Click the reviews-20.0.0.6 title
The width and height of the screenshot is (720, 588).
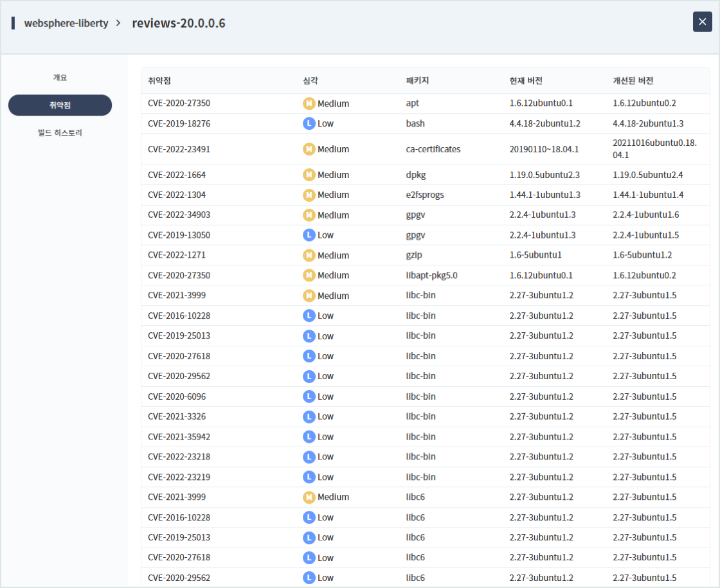[x=179, y=23]
